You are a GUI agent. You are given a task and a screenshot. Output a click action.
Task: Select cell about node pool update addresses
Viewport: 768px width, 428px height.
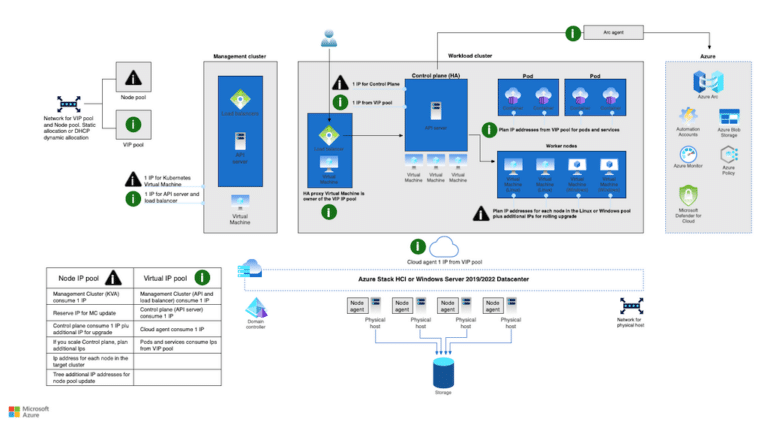pos(90,377)
